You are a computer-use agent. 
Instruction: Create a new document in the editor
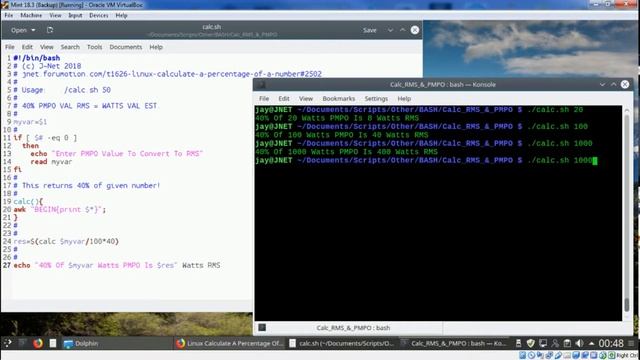tap(50, 30)
